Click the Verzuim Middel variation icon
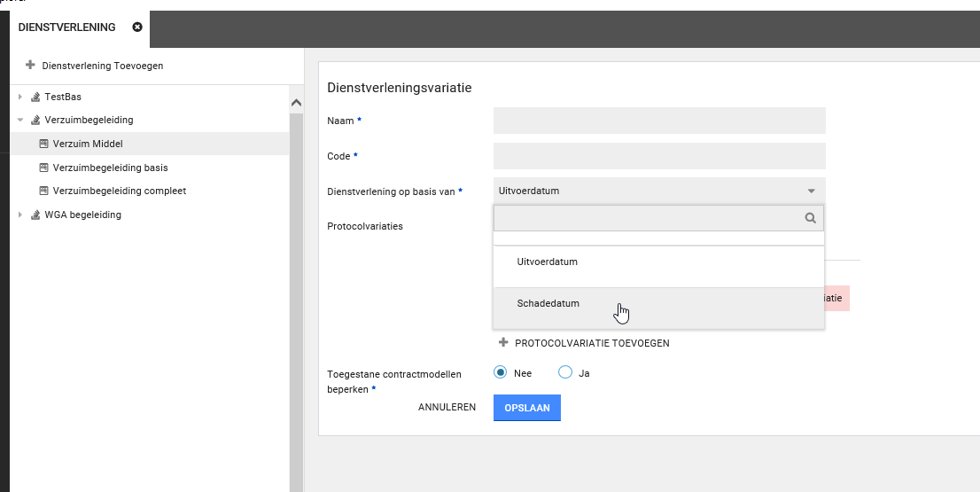The height and width of the screenshot is (492, 980). (x=44, y=144)
